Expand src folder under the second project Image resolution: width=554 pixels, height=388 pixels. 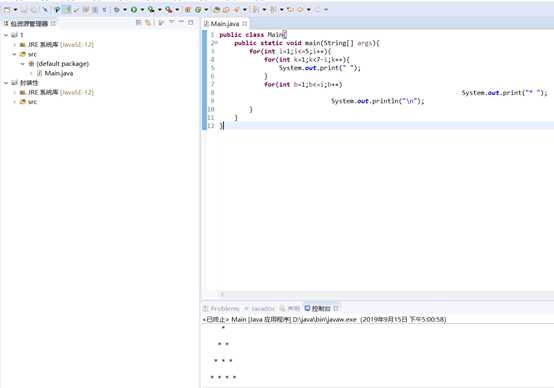click(14, 102)
